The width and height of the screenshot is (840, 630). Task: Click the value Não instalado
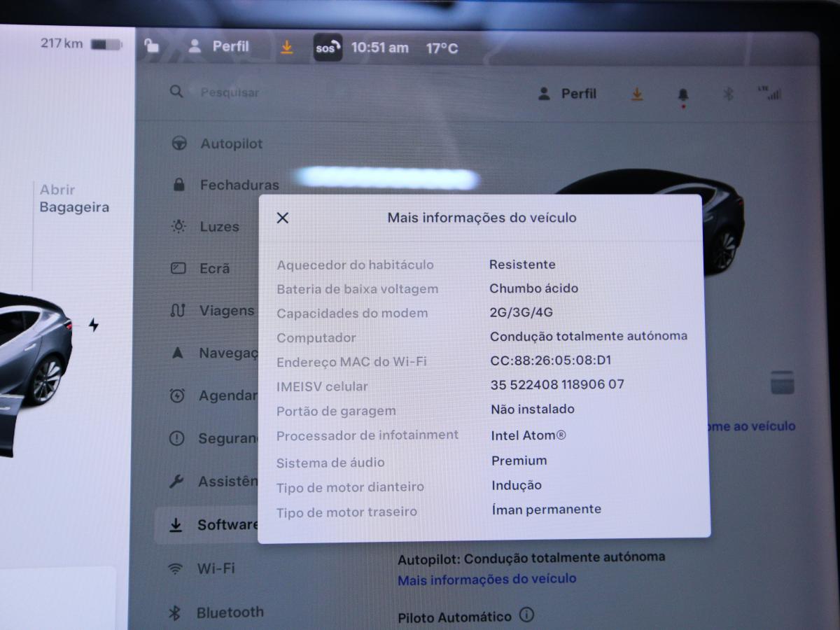(533, 409)
